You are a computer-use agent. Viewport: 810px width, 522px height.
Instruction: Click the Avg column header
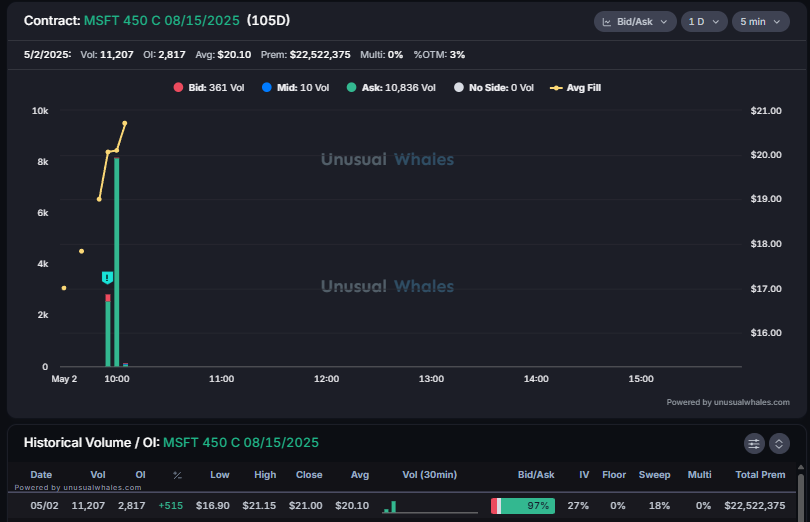click(360, 474)
